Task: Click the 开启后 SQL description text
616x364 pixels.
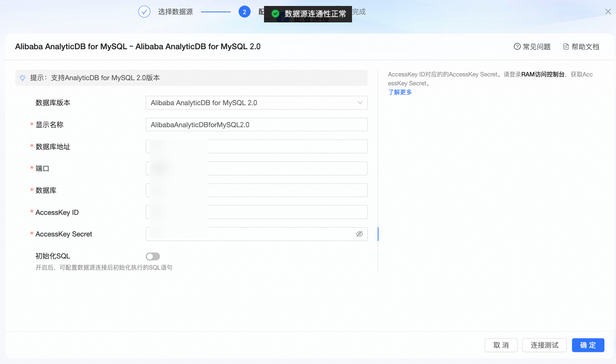Action: tap(104, 267)
